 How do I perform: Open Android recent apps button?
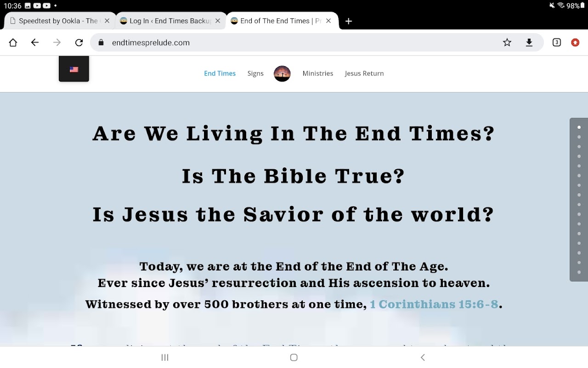pos(165,357)
